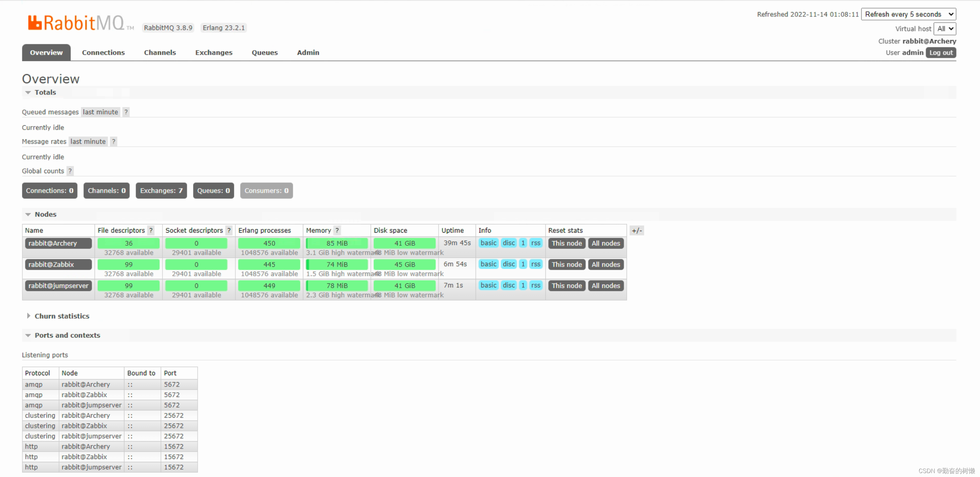Click the 1 tag for rabbit@Zabbix
This screenshot has height=477, width=980.
[x=523, y=264]
